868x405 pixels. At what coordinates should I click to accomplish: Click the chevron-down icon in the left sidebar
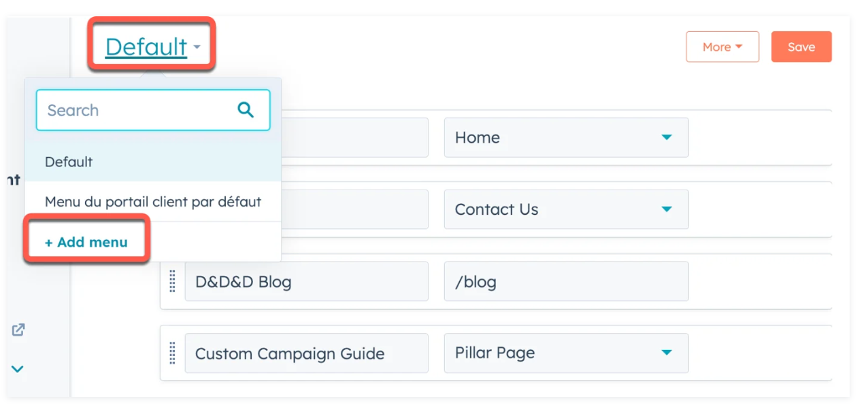(18, 369)
